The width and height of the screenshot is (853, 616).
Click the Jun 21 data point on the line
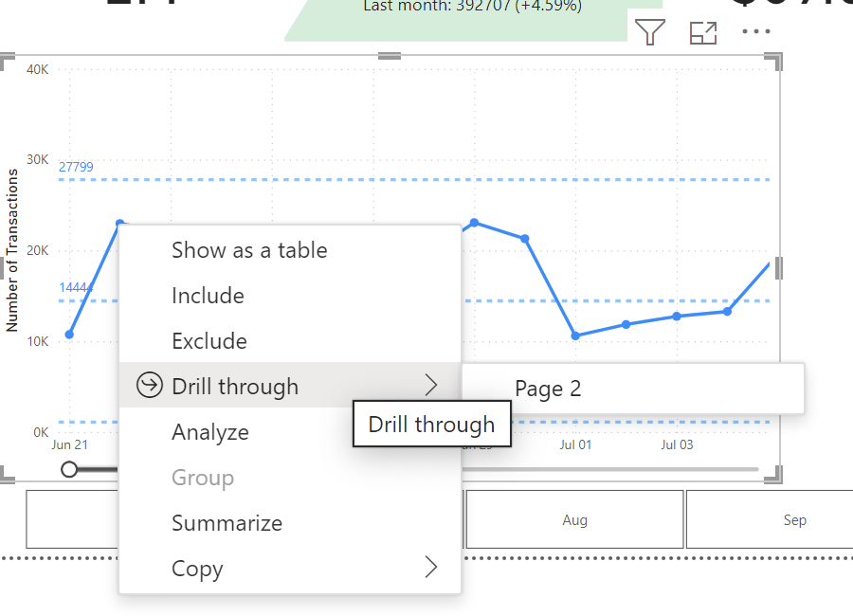(69, 335)
